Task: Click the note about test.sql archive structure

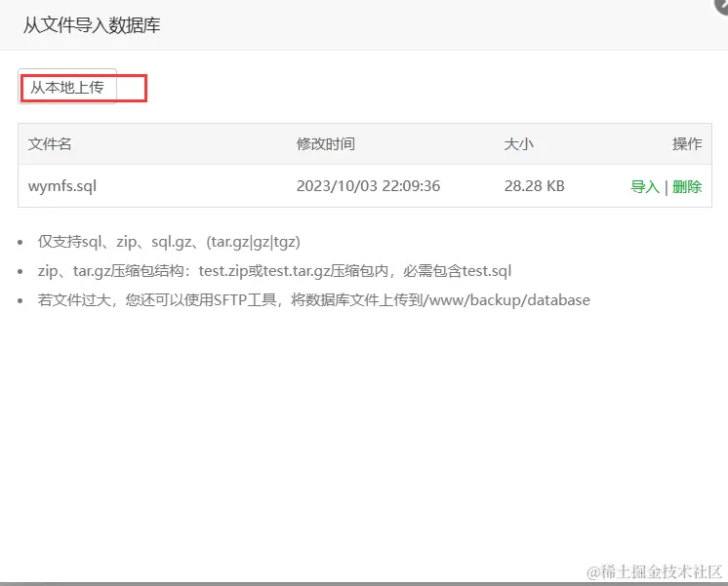Action: 274,270
